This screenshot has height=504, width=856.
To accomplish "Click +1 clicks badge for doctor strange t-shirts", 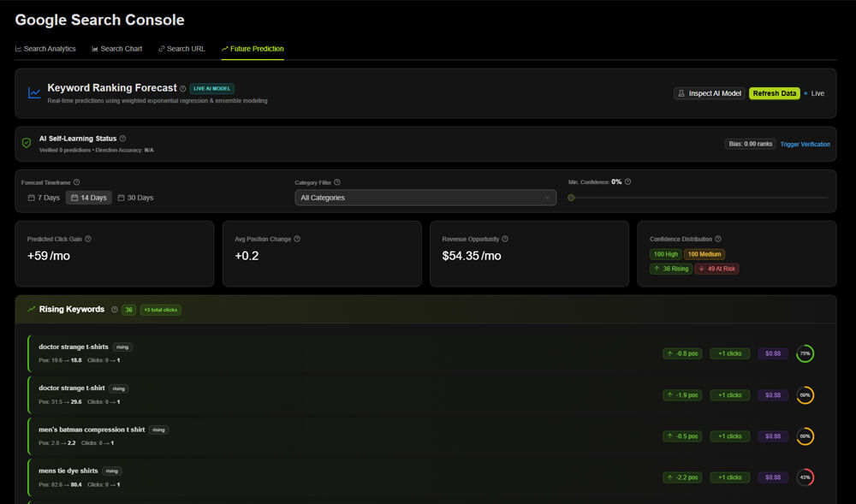I will pyautogui.click(x=730, y=353).
